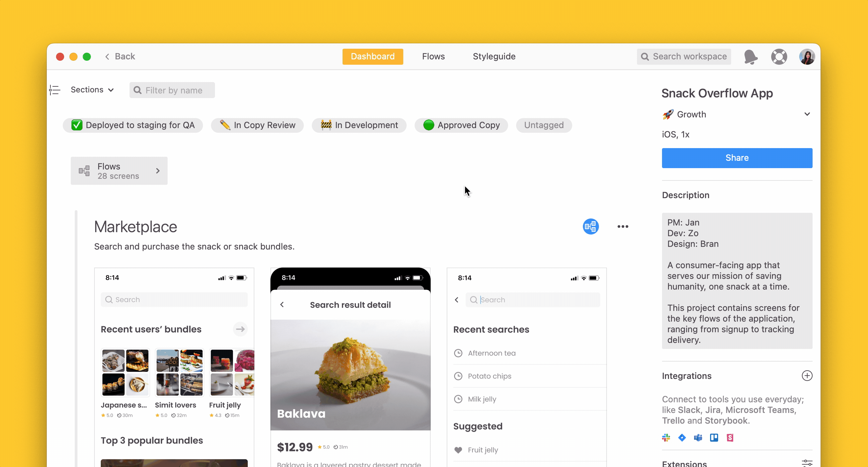Screen dimensions: 868x467
Task: Click the Share button
Action: (x=737, y=157)
